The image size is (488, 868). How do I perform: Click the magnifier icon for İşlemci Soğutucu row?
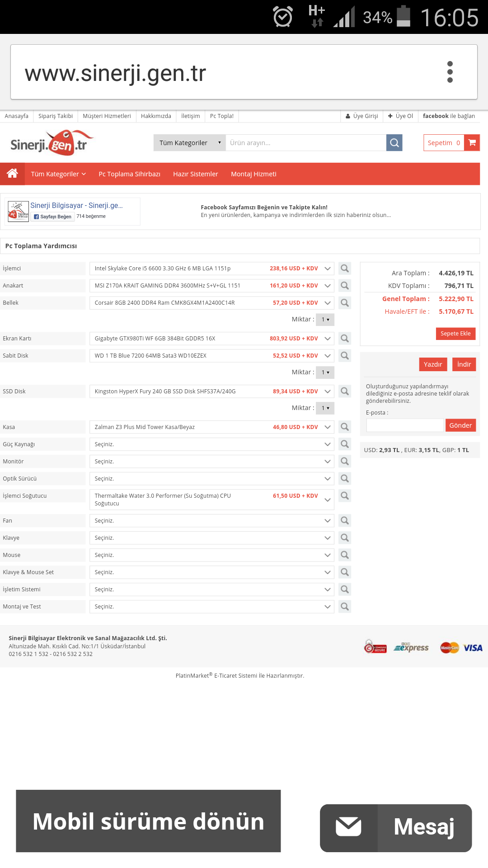[x=345, y=496]
